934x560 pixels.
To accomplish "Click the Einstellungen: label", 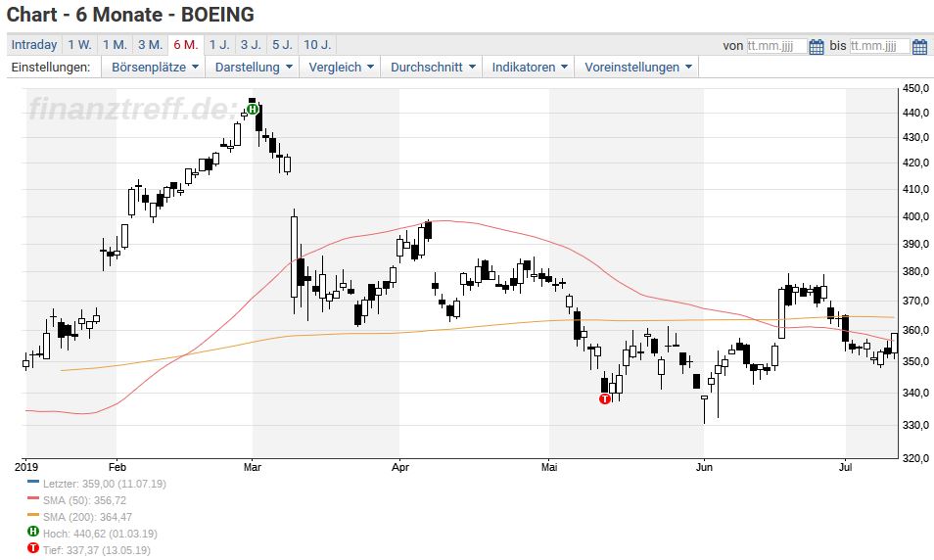I will coord(51,68).
